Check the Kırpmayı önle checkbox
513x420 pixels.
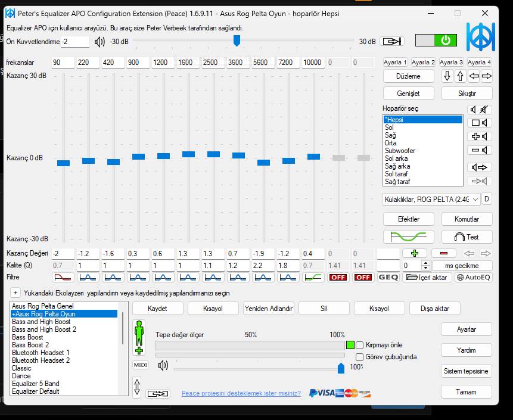point(359,345)
